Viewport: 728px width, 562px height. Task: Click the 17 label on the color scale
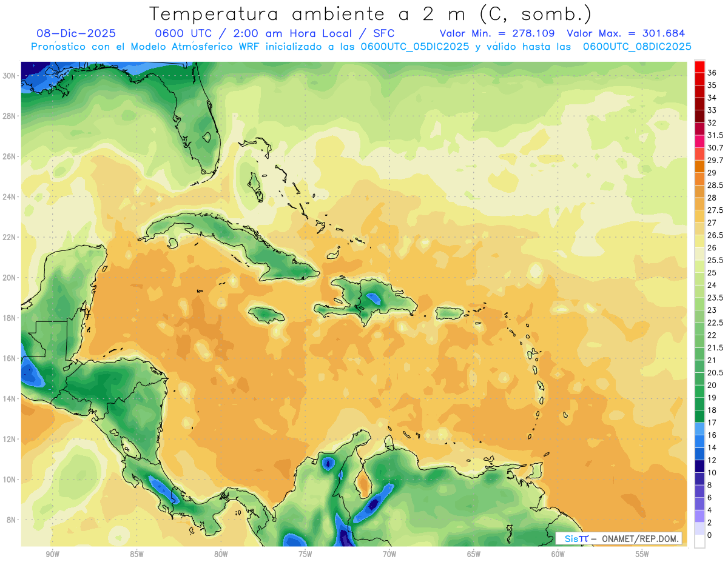coord(712,423)
